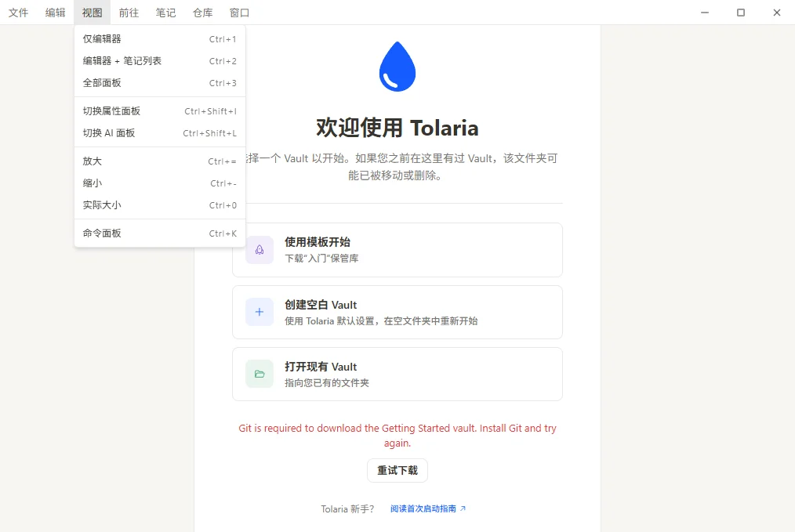Select 实际大小 menu entry
The width and height of the screenshot is (795, 532).
[160, 205]
